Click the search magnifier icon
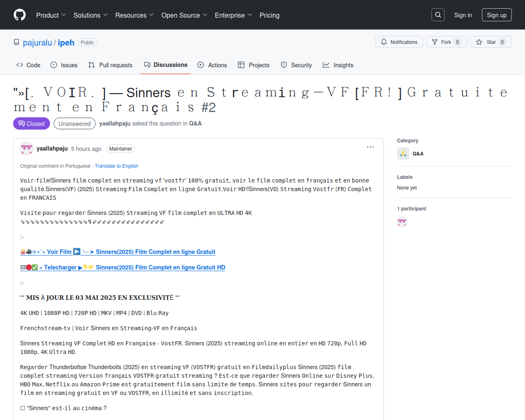The width and height of the screenshot is (525, 420). click(438, 15)
